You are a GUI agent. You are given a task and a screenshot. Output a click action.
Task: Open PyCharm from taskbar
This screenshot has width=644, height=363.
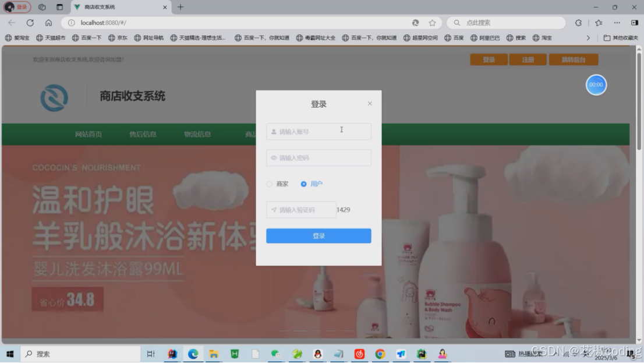[422, 354]
